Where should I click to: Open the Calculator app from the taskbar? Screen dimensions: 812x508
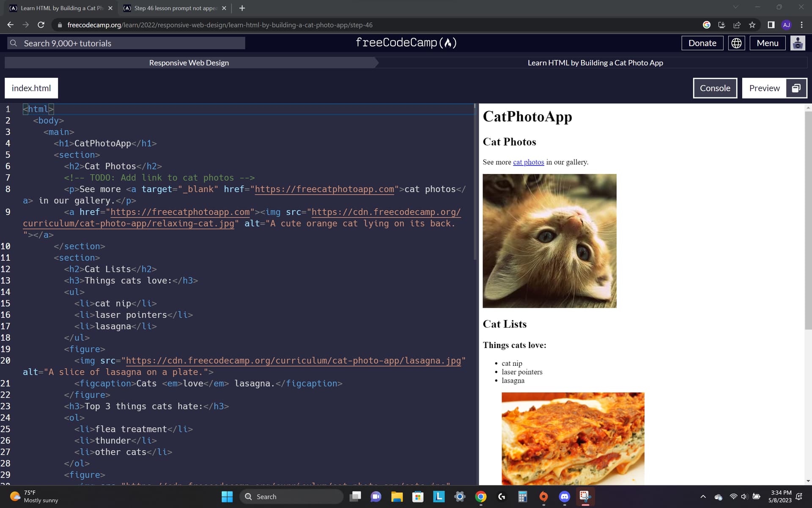[x=522, y=497]
